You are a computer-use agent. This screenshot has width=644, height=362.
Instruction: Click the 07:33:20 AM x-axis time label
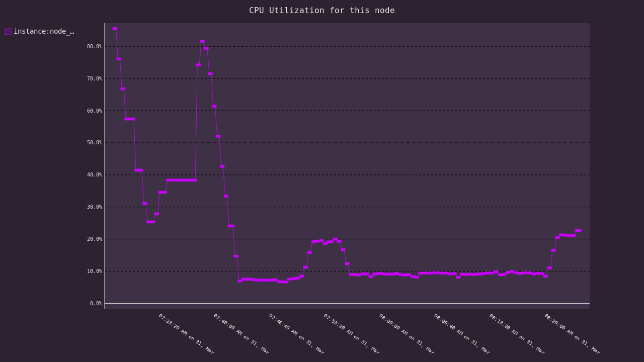187,334
